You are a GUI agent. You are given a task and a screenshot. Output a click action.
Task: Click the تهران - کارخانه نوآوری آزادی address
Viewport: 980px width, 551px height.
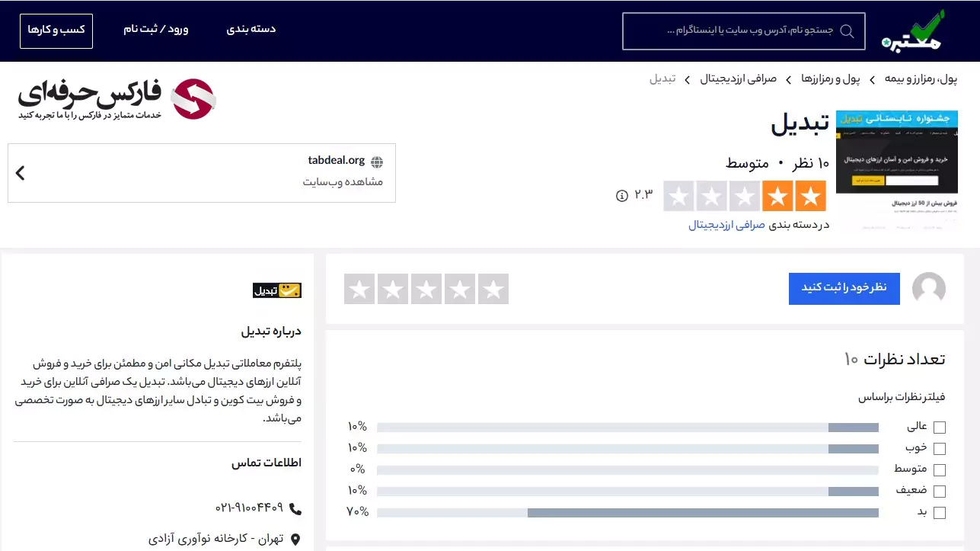(215, 539)
